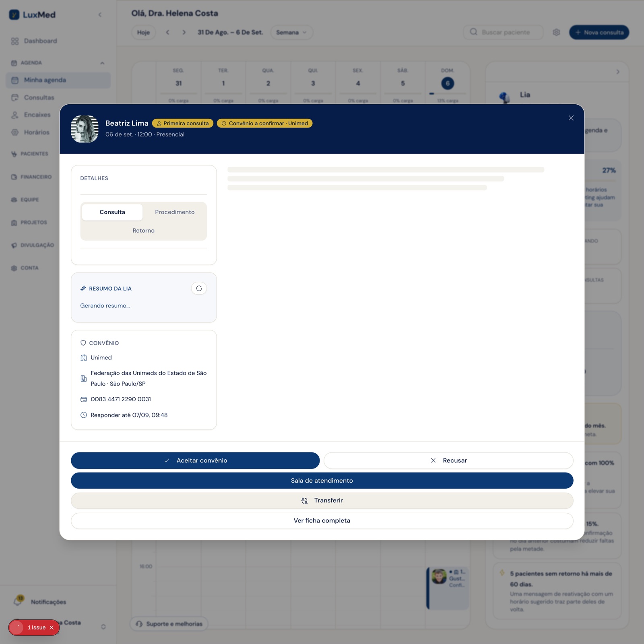Click the sparkle icon beside Resumo da Lia
644x644 pixels.
click(x=83, y=288)
